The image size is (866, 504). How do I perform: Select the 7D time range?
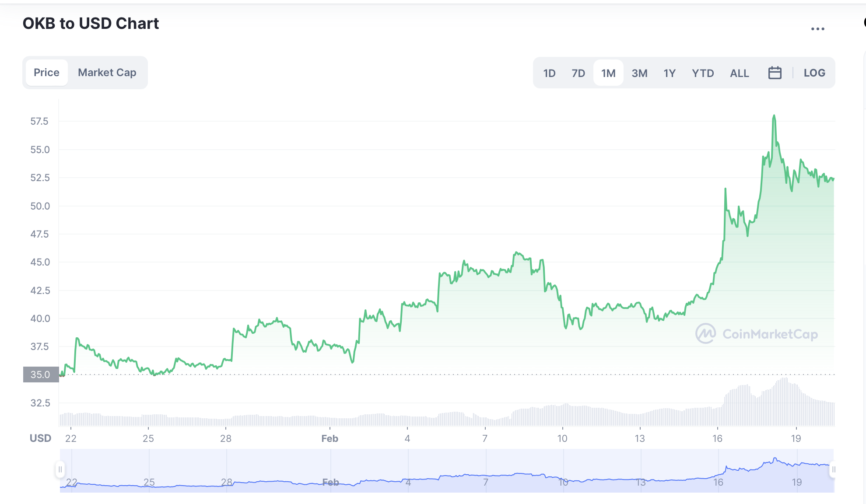pos(578,73)
